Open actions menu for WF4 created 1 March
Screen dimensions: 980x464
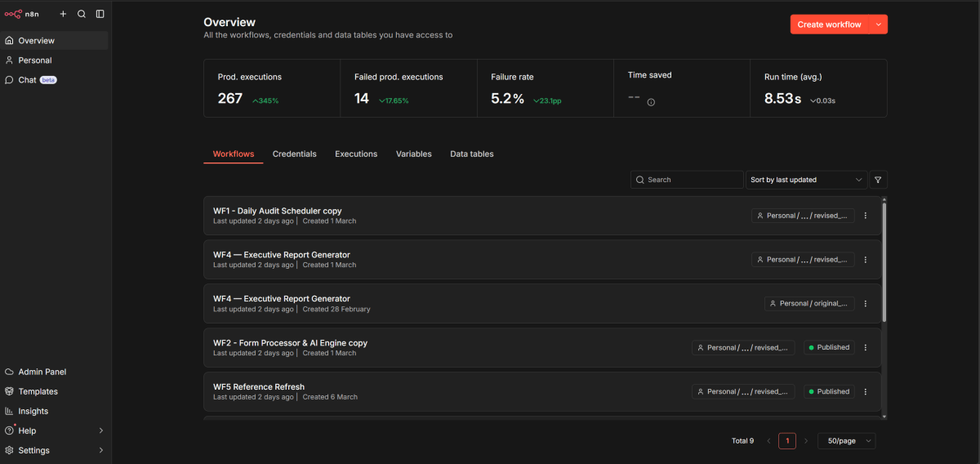tap(866, 260)
